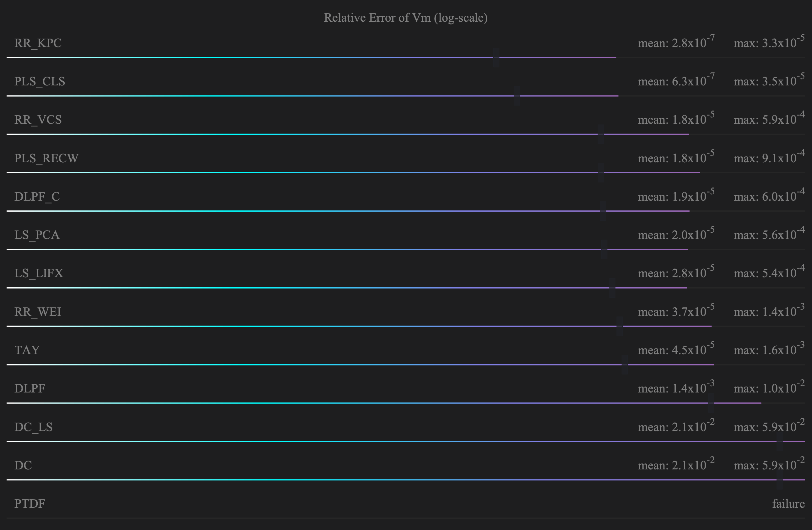Click the mean marker on PLS_CLS bar
Image resolution: width=812 pixels, height=530 pixels.
(517, 96)
